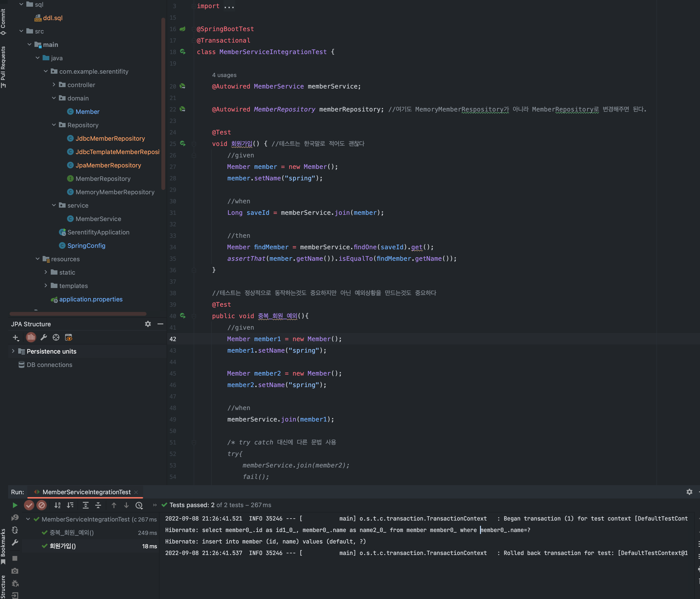The height and width of the screenshot is (599, 700).
Task: Click bean gutter icon on memberRepository line
Action: click(183, 109)
